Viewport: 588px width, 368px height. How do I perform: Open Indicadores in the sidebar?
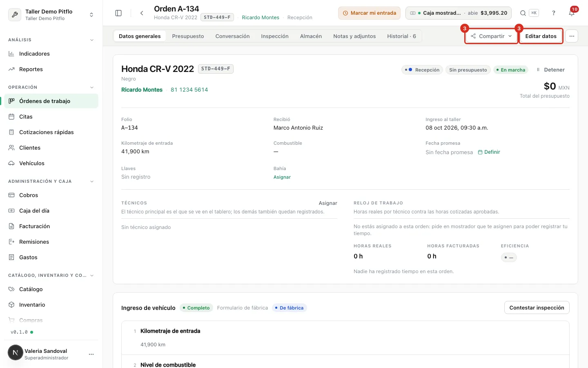(x=51, y=54)
